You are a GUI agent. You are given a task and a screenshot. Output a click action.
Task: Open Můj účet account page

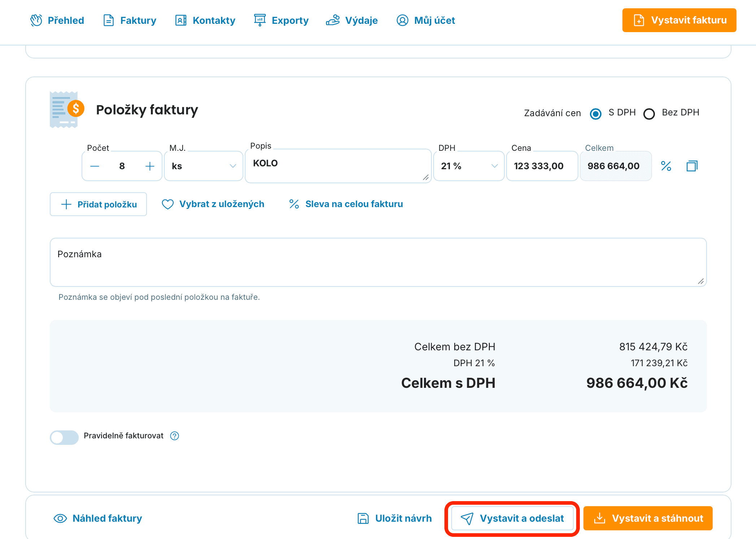tap(426, 20)
